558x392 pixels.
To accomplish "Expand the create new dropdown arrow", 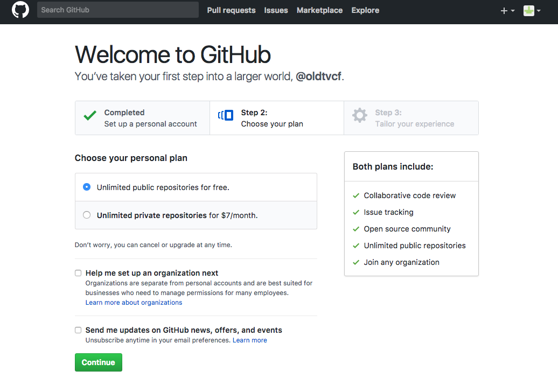I will tap(513, 11).
